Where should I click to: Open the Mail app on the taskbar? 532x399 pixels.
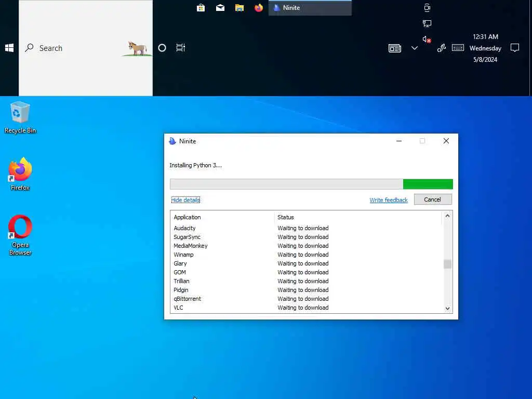point(220,7)
